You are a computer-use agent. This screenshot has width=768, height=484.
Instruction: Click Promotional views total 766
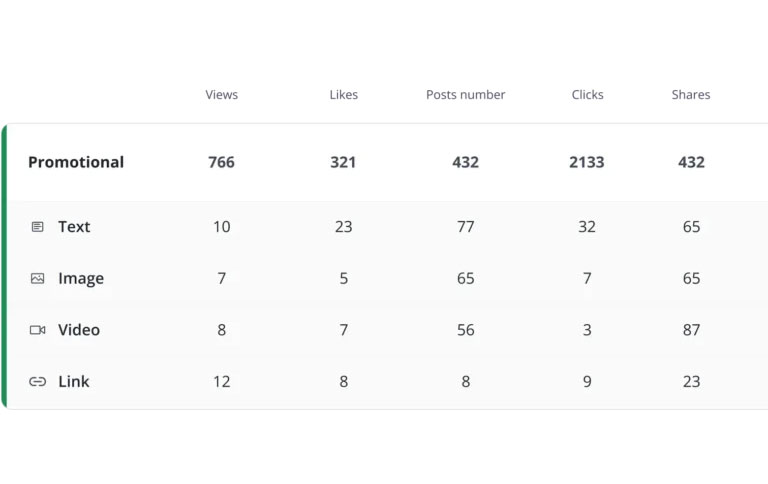click(222, 162)
